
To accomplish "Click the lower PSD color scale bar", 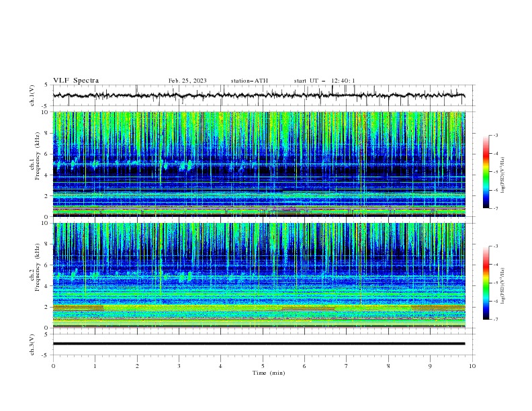I will pyautogui.click(x=486, y=283).
